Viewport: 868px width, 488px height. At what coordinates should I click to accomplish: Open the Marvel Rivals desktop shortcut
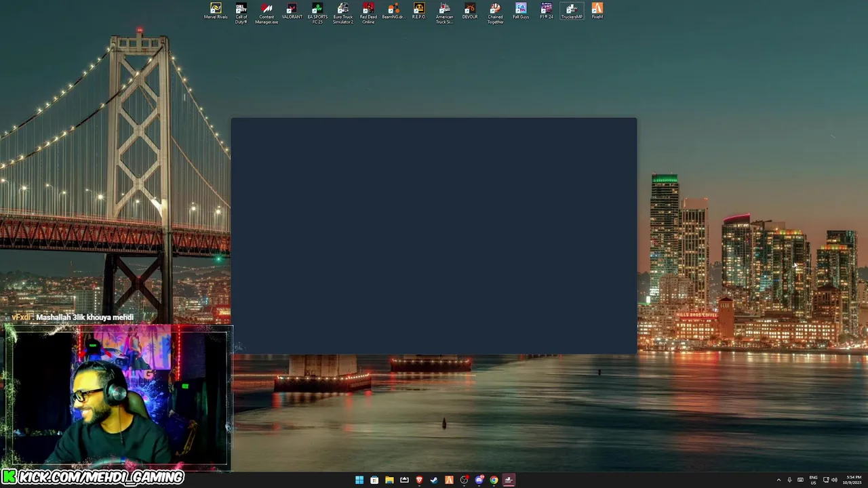tap(216, 12)
